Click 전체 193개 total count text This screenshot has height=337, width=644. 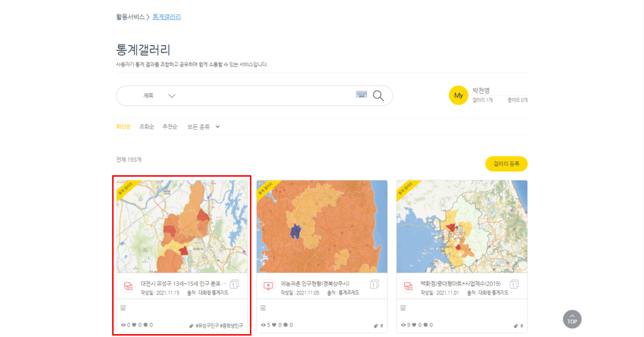pyautogui.click(x=129, y=160)
